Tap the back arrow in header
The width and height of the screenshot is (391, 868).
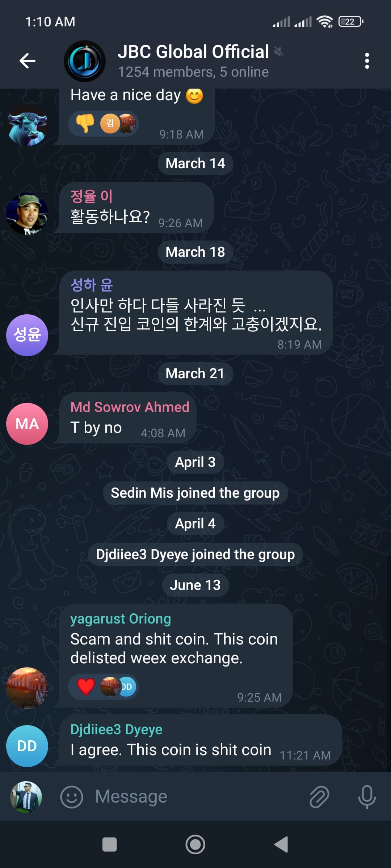point(27,60)
